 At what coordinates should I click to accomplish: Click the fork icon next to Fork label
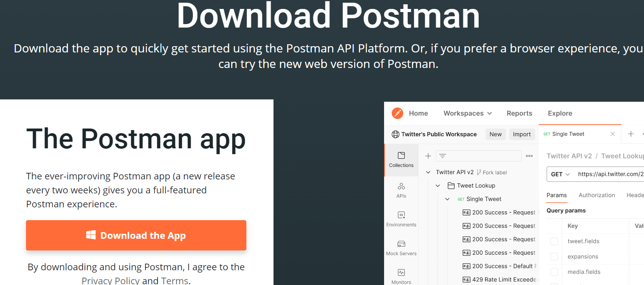pyautogui.click(x=479, y=172)
